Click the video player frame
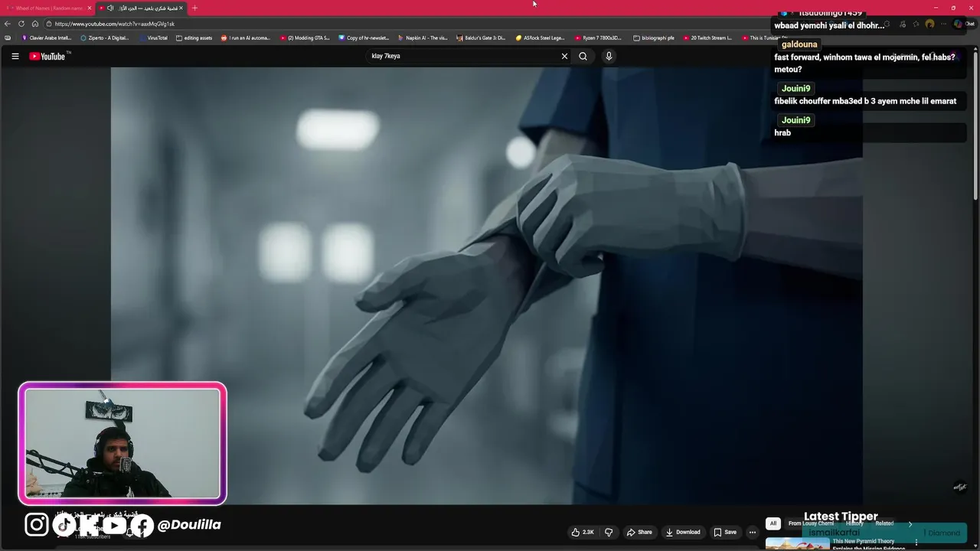Image resolution: width=980 pixels, height=551 pixels. pos(487,285)
